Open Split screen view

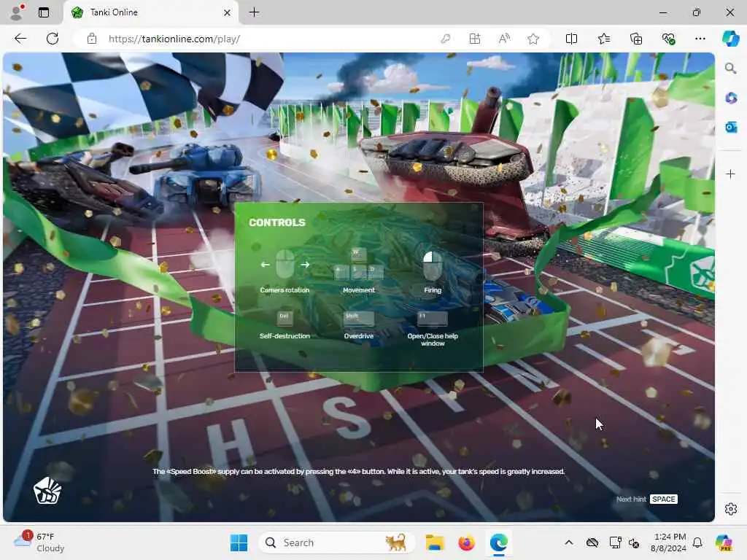pos(571,39)
